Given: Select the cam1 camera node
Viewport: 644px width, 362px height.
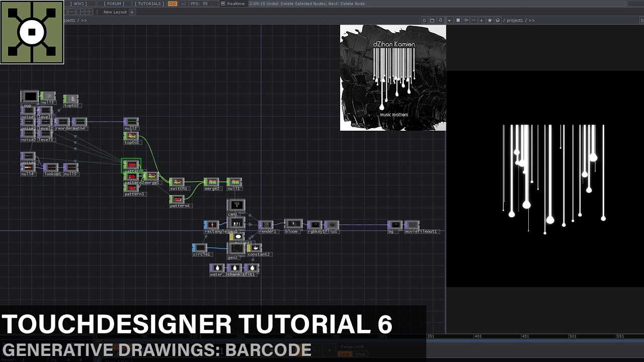Looking at the screenshot, I should pyautogui.click(x=235, y=205).
